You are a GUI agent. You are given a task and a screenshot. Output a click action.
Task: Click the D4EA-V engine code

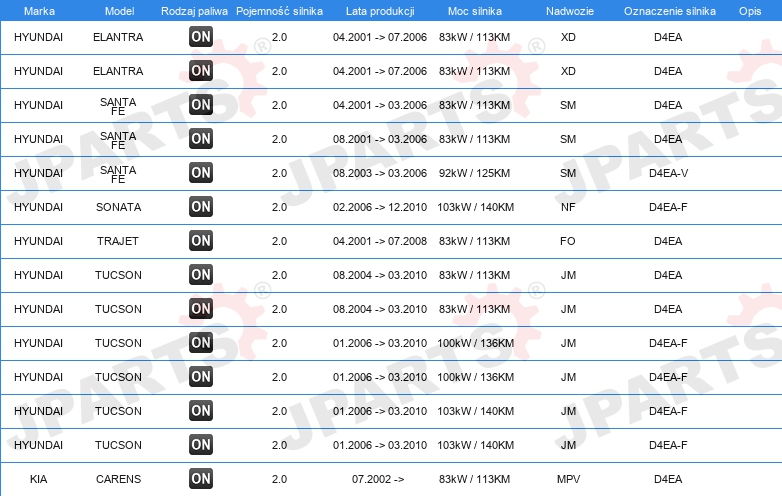point(668,173)
